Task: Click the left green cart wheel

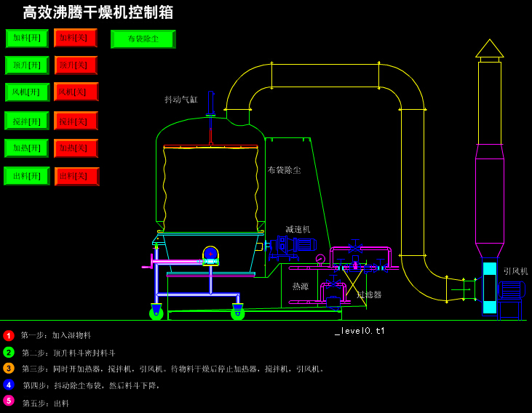Action: pos(156,313)
